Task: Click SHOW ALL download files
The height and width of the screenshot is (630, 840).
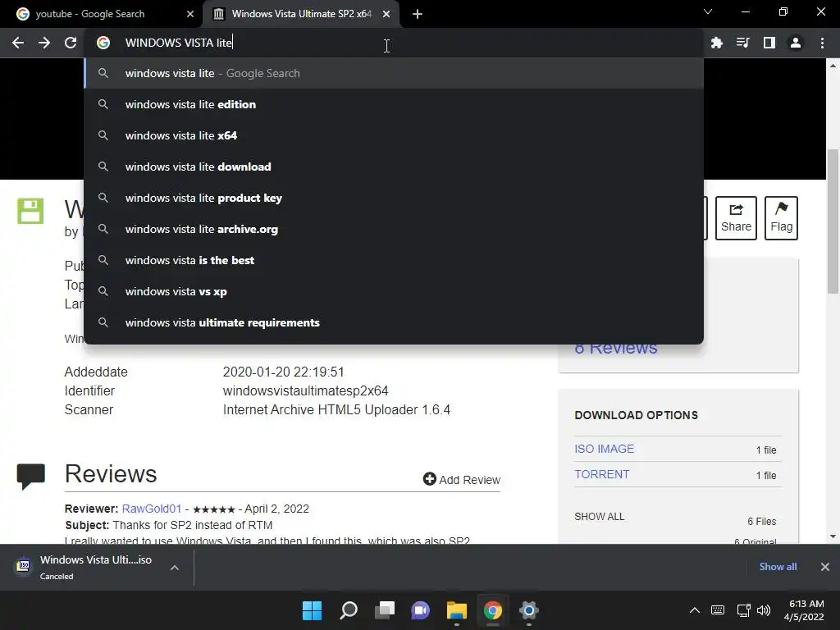Action: coord(599,517)
